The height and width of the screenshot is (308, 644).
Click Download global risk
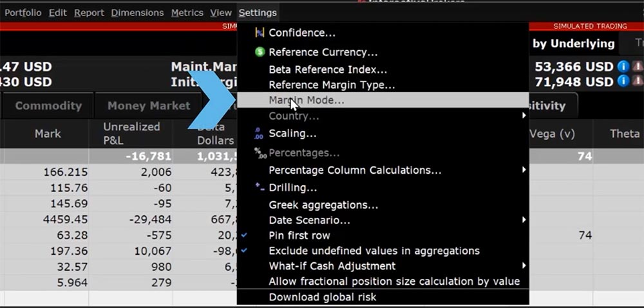[x=322, y=297]
